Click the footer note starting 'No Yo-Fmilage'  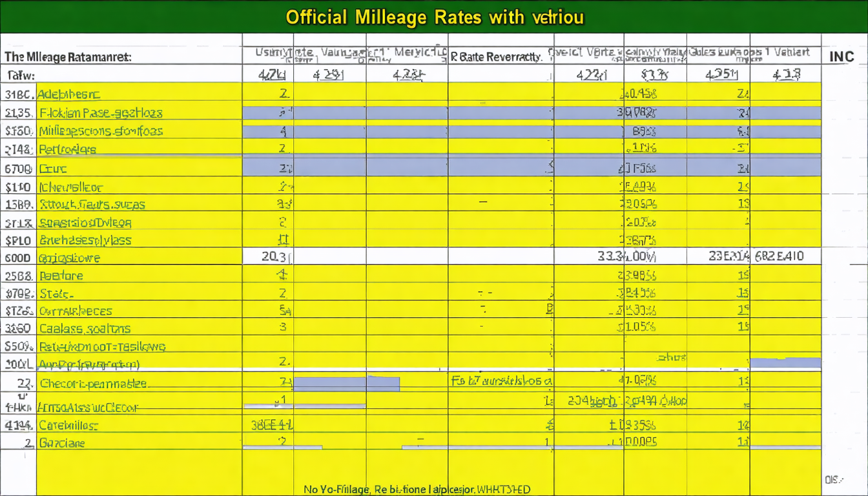(417, 490)
